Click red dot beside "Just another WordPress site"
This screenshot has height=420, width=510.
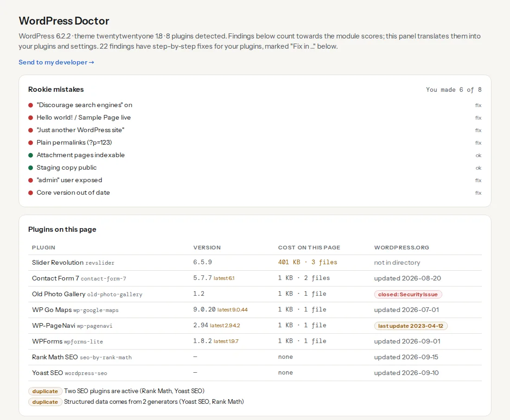click(31, 130)
